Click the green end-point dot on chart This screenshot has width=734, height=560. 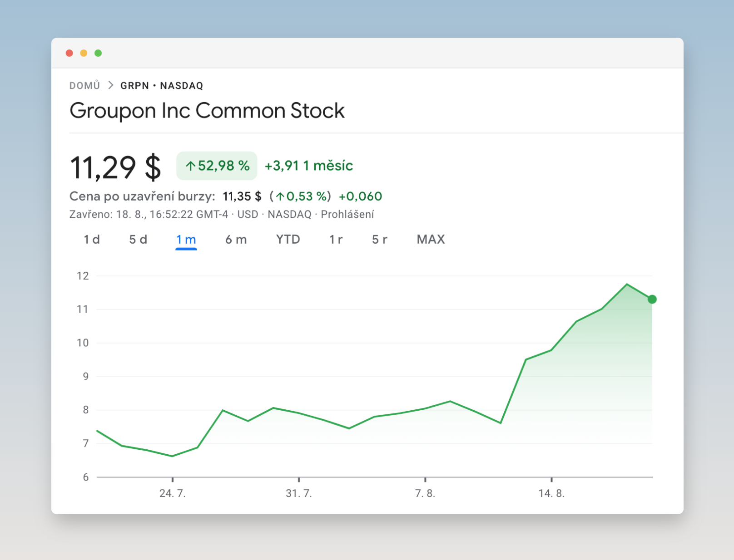point(652,299)
